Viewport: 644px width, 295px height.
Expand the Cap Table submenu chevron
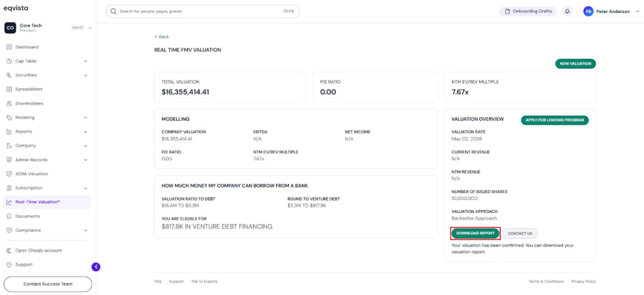[x=86, y=61]
